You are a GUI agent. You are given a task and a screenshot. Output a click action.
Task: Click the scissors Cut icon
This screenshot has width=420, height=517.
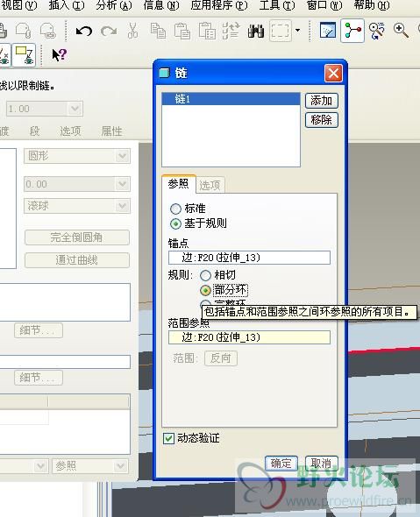pos(132,31)
